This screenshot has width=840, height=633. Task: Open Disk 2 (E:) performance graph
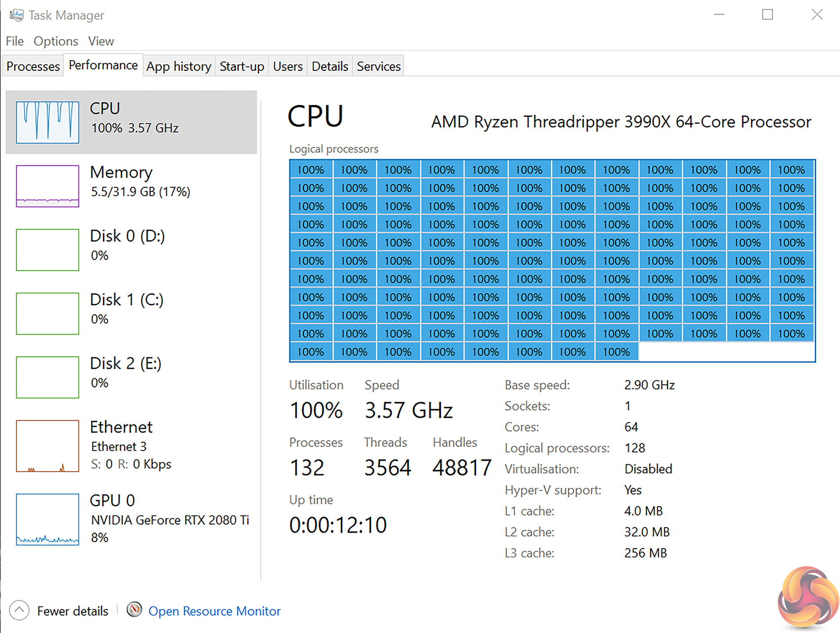coord(47,377)
